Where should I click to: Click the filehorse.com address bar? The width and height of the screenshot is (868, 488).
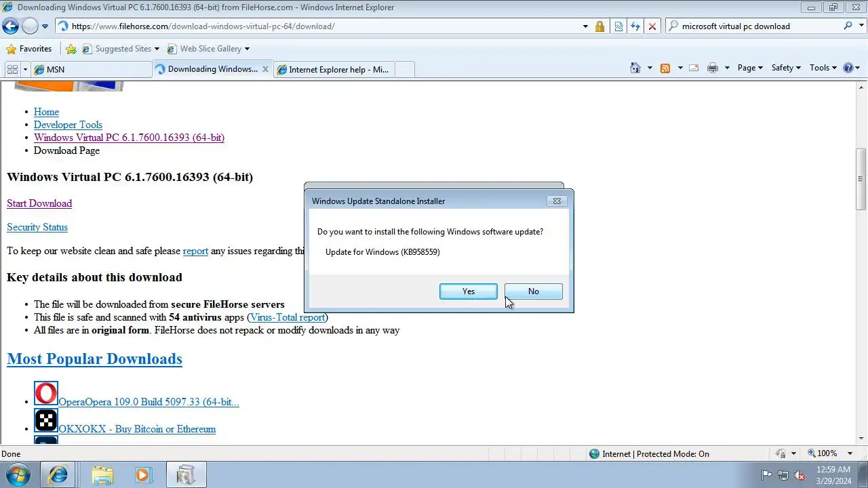pos(319,26)
